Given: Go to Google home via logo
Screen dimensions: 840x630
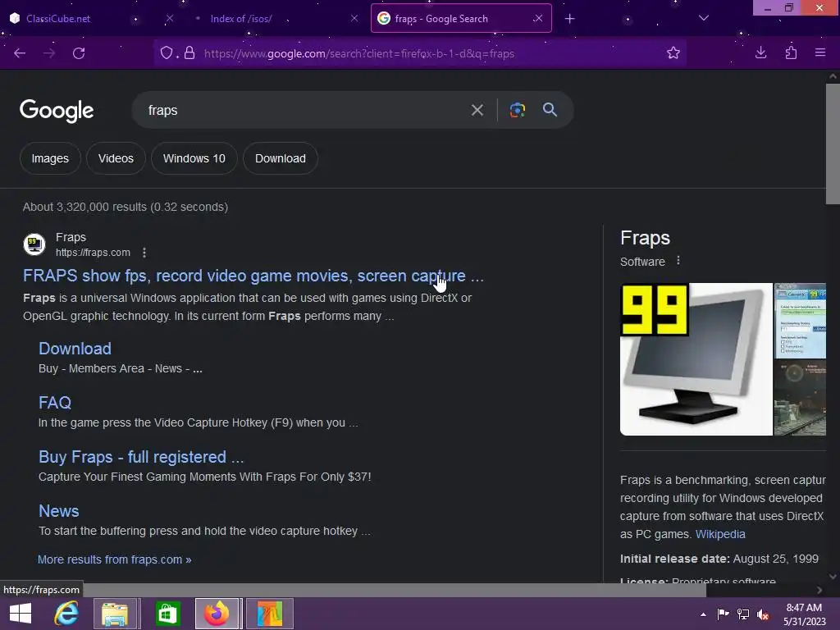Looking at the screenshot, I should tap(57, 111).
